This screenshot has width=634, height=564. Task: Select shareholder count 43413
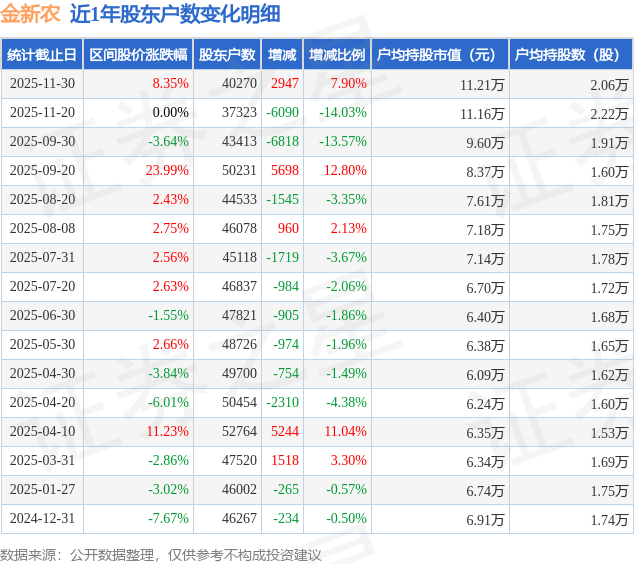(x=239, y=142)
